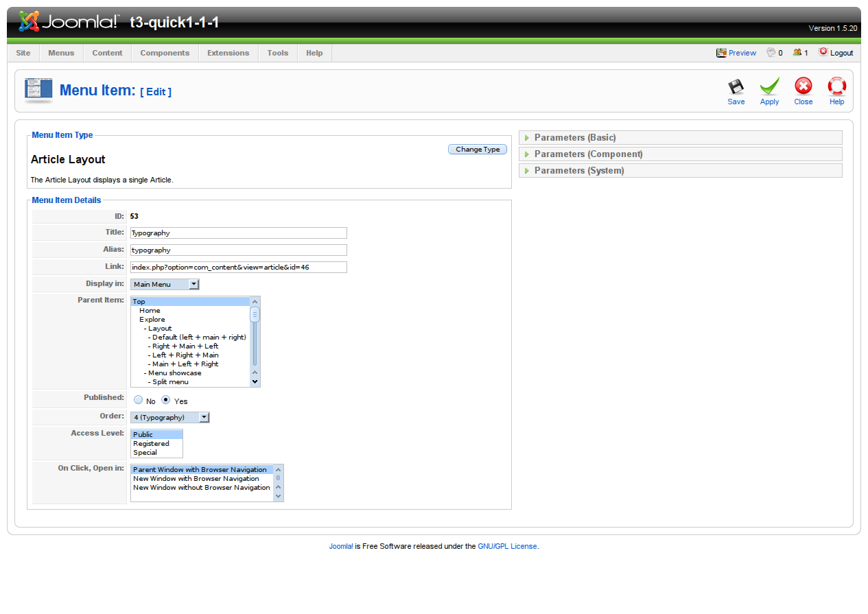Open the Help menu in the menu bar

point(314,53)
